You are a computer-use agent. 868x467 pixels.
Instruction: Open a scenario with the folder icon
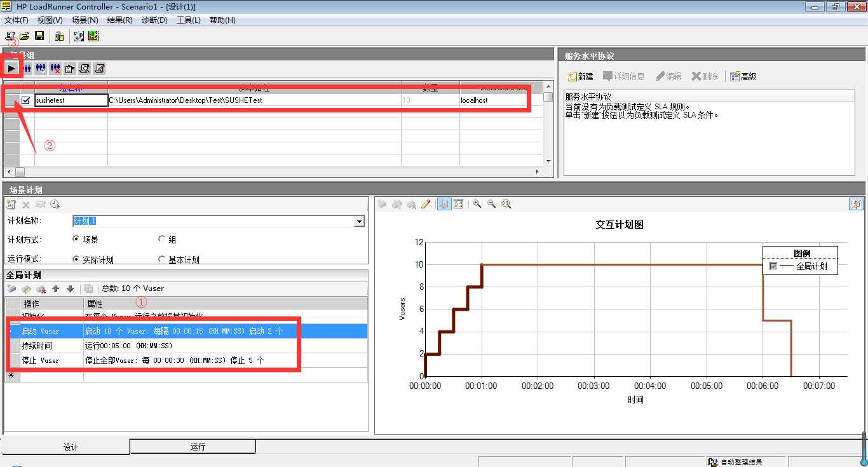click(25, 36)
